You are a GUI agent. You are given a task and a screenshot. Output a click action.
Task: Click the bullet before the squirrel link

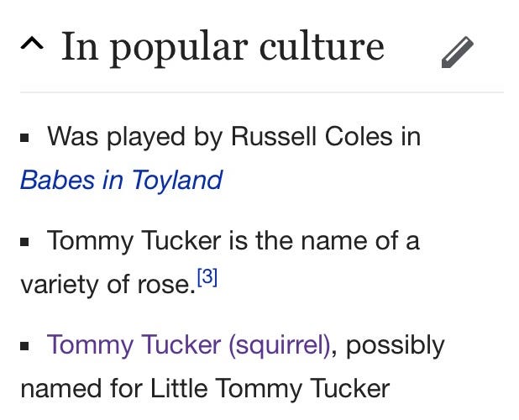24,346
